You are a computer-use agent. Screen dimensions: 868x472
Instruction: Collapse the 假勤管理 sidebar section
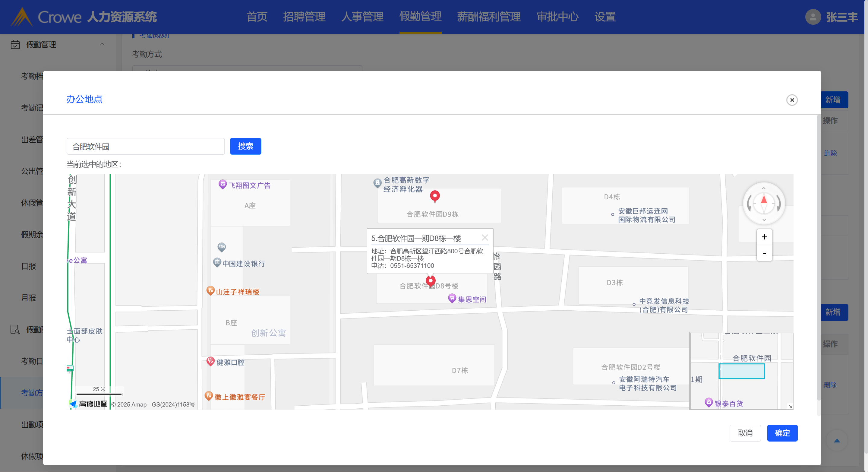tap(102, 45)
